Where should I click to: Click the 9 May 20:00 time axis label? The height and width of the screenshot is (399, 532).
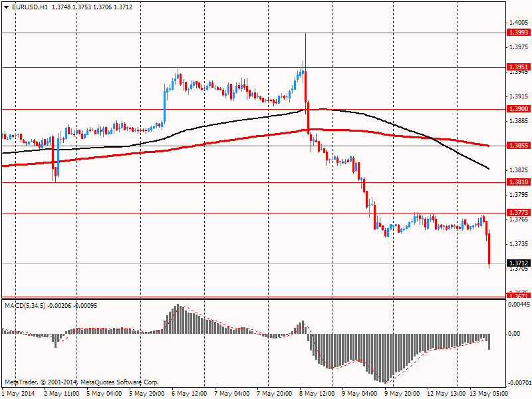(x=402, y=394)
